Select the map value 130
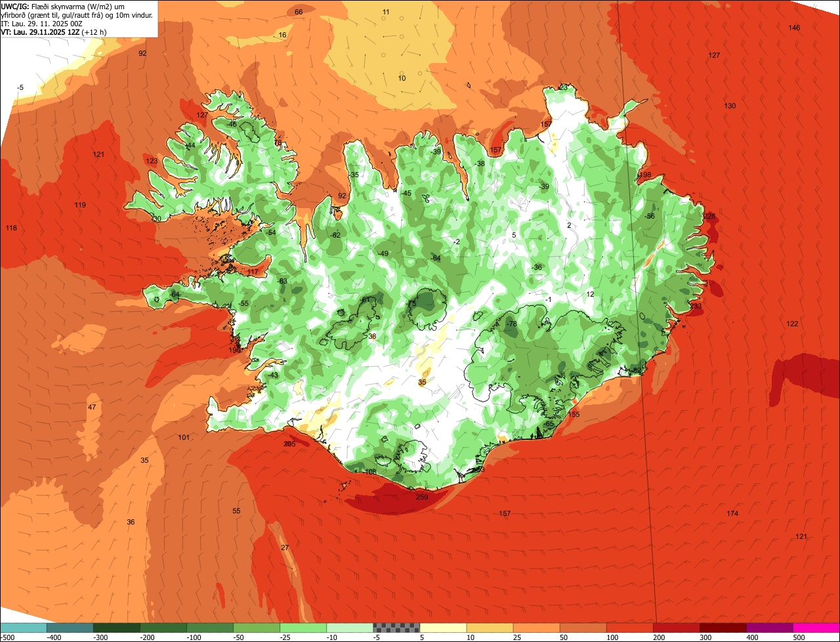Screen dimensions: 840x642 click(730, 106)
